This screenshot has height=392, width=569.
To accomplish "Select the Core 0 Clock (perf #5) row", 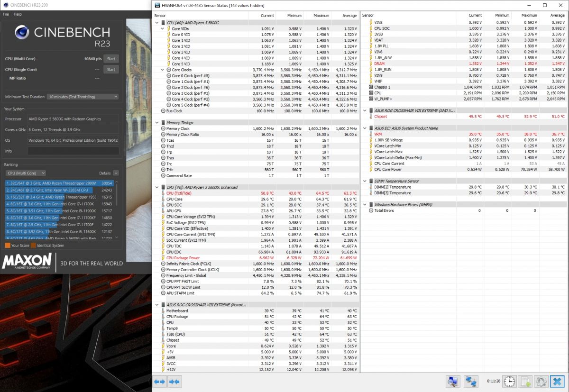I will [256, 76].
